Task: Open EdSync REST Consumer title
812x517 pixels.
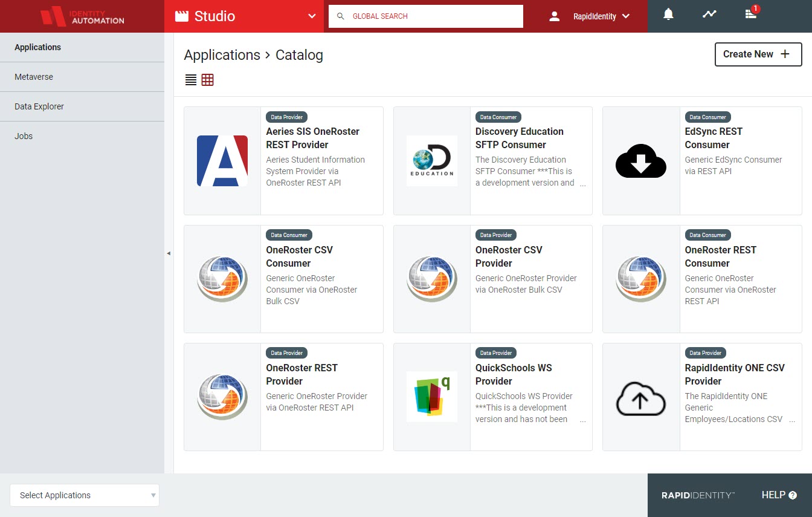Action: click(x=714, y=138)
